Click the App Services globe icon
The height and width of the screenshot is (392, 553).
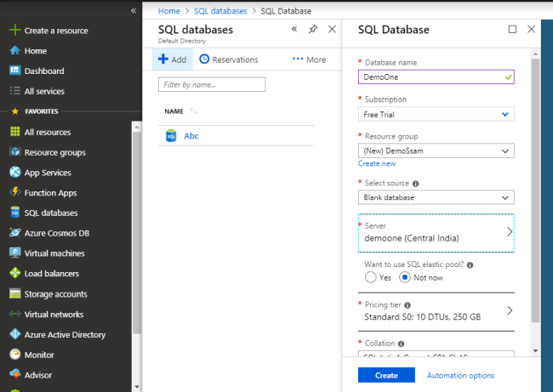coord(14,173)
